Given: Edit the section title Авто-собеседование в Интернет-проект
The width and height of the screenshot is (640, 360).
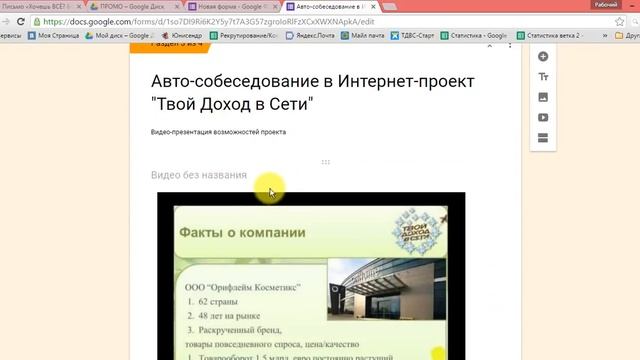Looking at the screenshot, I should pos(313,93).
